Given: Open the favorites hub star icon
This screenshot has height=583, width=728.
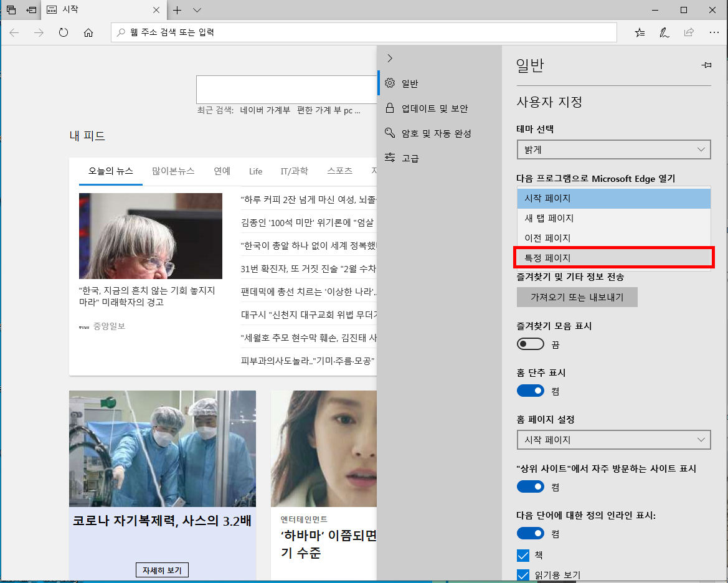Looking at the screenshot, I should pos(640,32).
